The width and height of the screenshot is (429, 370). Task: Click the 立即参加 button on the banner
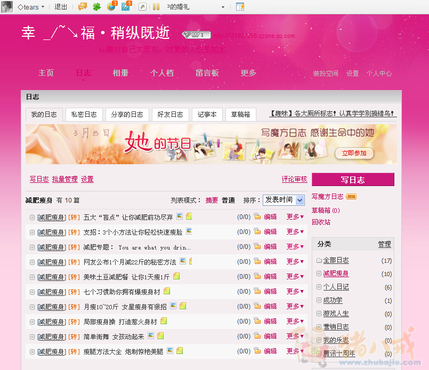click(x=354, y=153)
